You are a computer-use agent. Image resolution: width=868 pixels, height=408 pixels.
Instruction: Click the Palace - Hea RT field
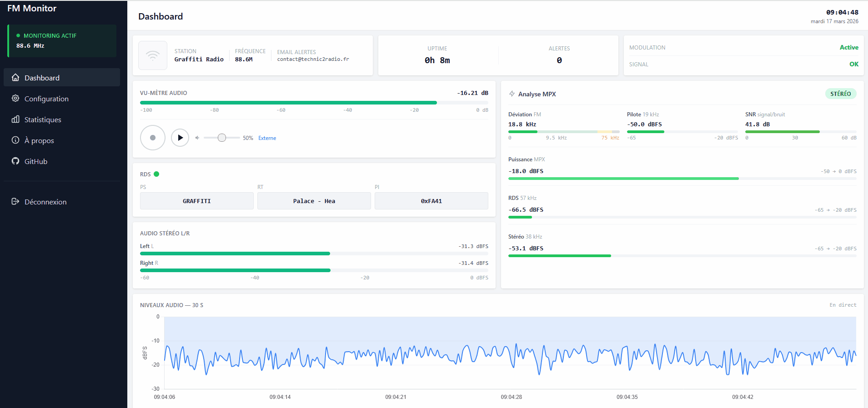tap(314, 201)
